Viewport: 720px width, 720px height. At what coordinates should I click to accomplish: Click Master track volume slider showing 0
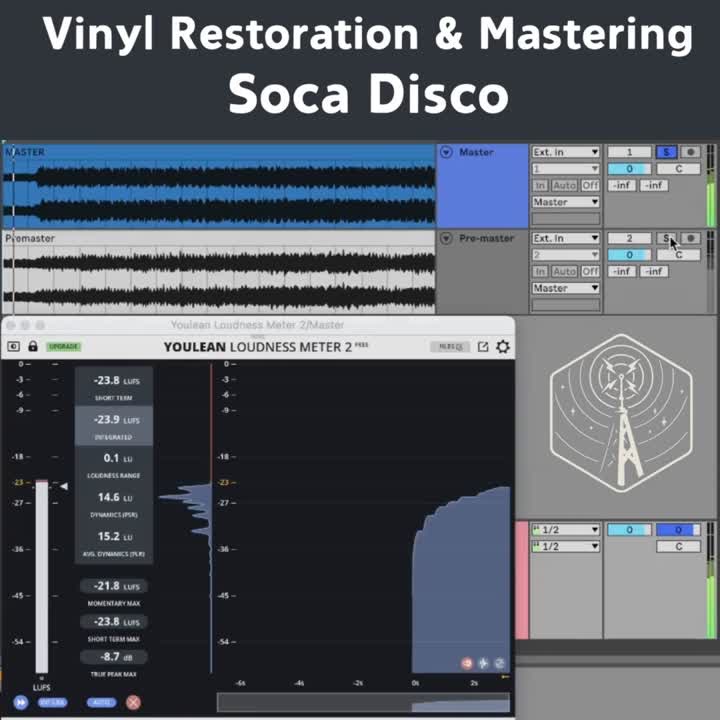[x=630, y=169]
